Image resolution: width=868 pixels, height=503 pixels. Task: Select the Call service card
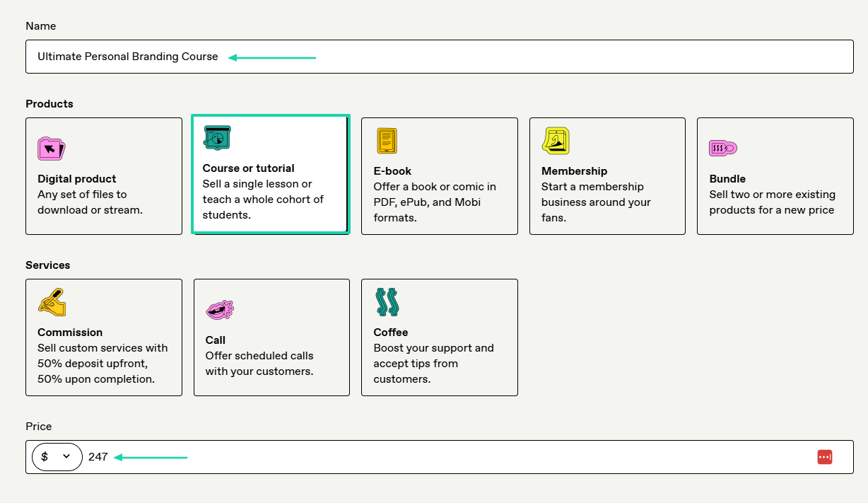click(271, 337)
